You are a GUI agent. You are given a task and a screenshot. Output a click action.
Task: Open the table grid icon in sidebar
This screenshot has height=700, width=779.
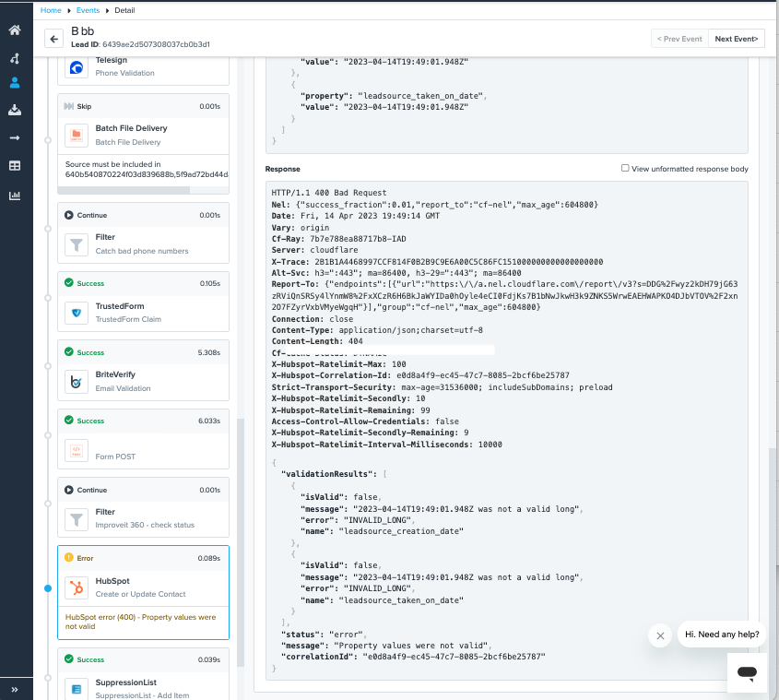coord(15,166)
